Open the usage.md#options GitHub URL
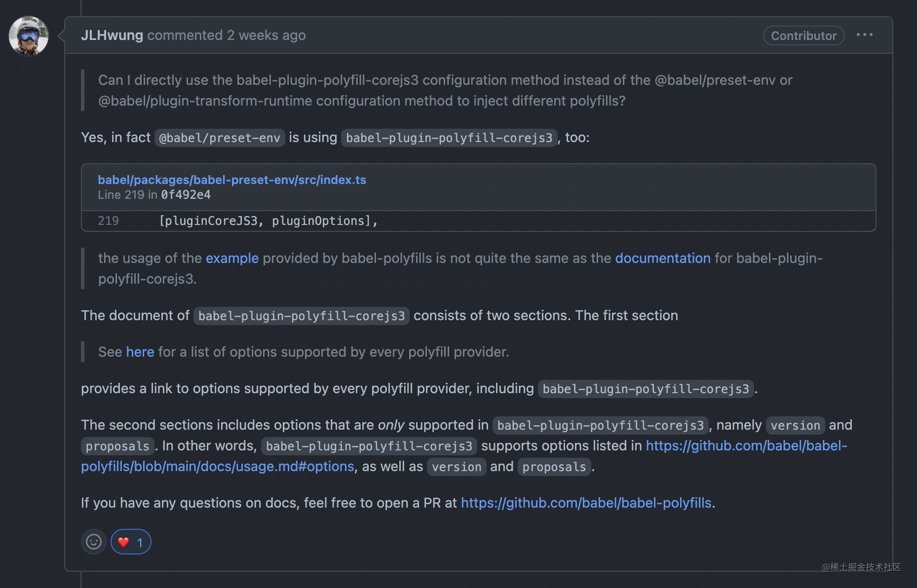917x588 pixels. click(464, 456)
